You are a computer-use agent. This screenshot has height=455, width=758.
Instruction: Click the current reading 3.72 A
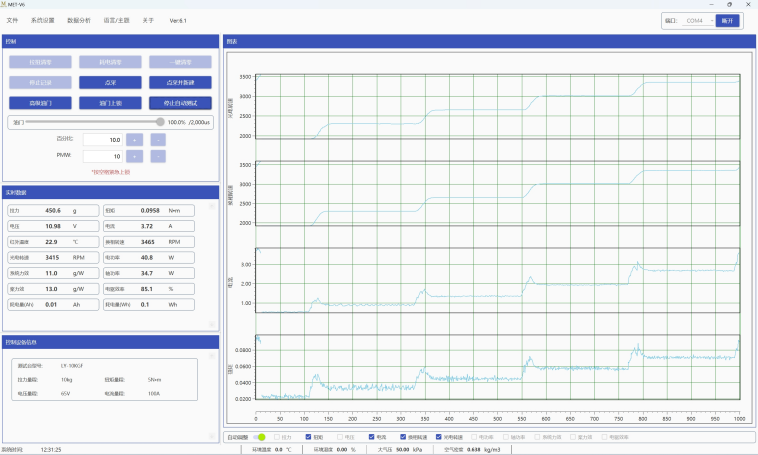click(149, 226)
